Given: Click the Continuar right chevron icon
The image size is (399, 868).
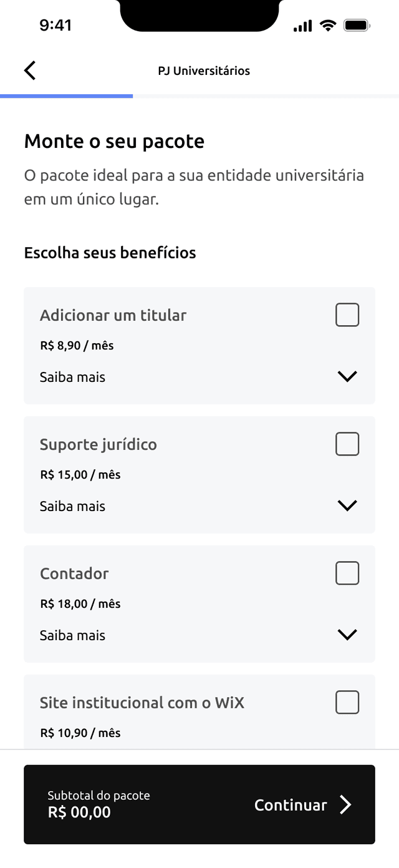Looking at the screenshot, I should 345,805.
